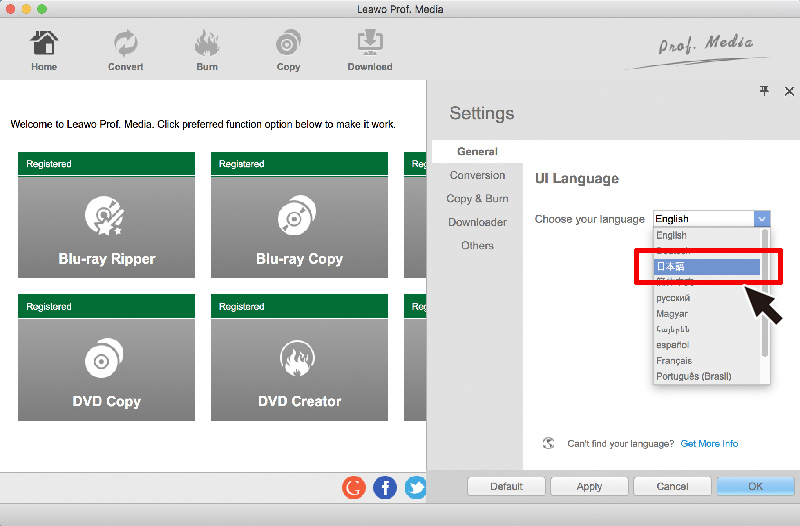
Task: Expand the language dropdown arrow
Action: (762, 219)
